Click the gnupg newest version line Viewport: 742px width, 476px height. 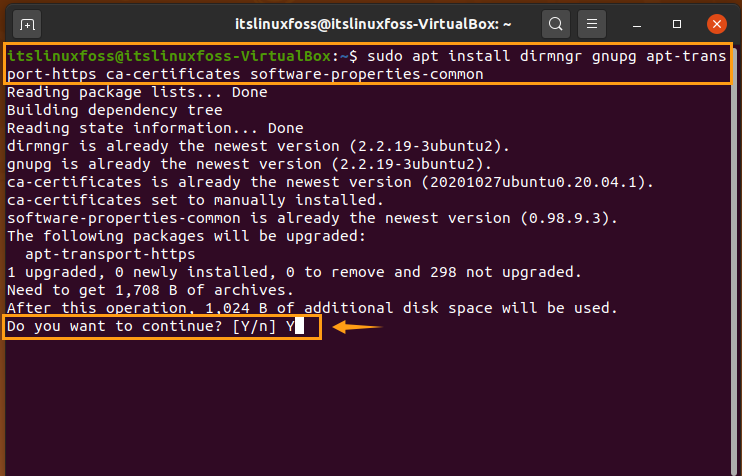(x=249, y=164)
